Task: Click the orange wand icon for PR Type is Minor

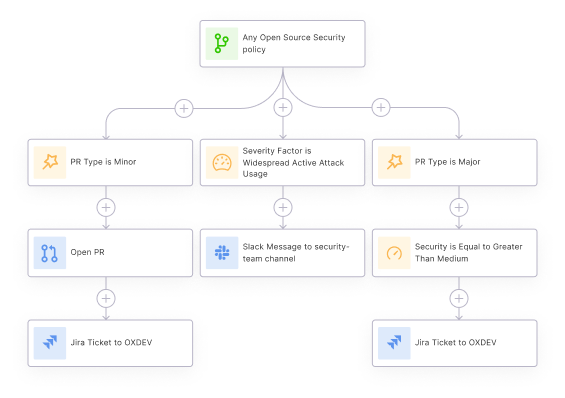Action: click(x=50, y=162)
